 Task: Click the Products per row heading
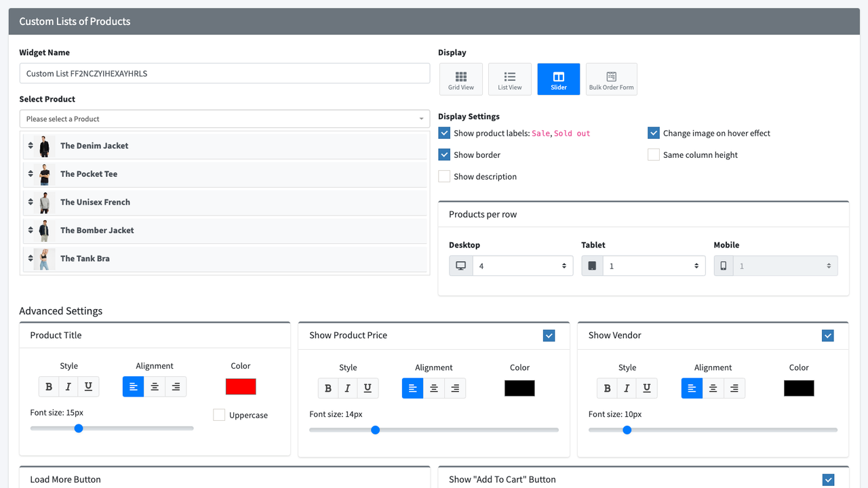(x=483, y=214)
